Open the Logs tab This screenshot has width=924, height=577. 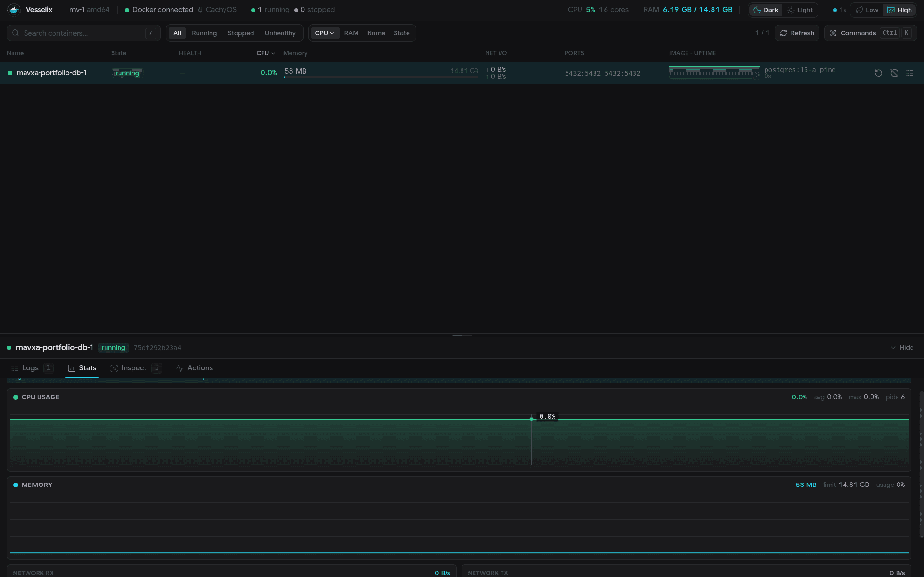(31, 368)
